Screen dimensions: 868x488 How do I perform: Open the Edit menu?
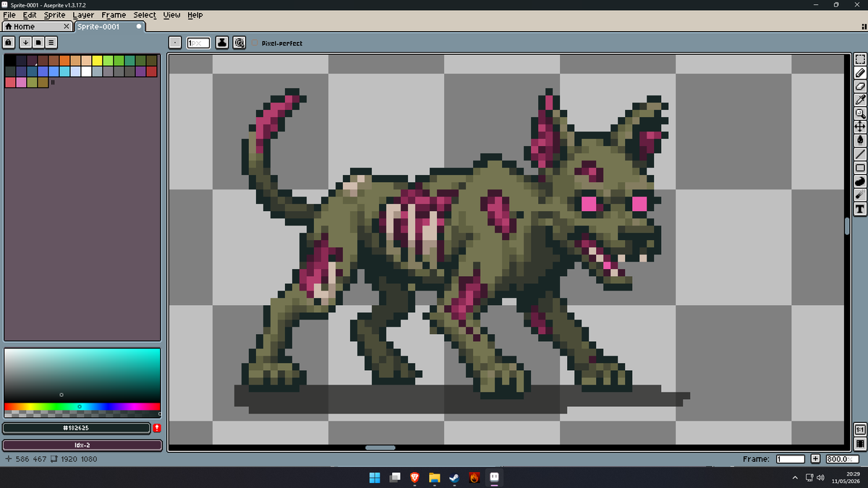[x=30, y=15]
